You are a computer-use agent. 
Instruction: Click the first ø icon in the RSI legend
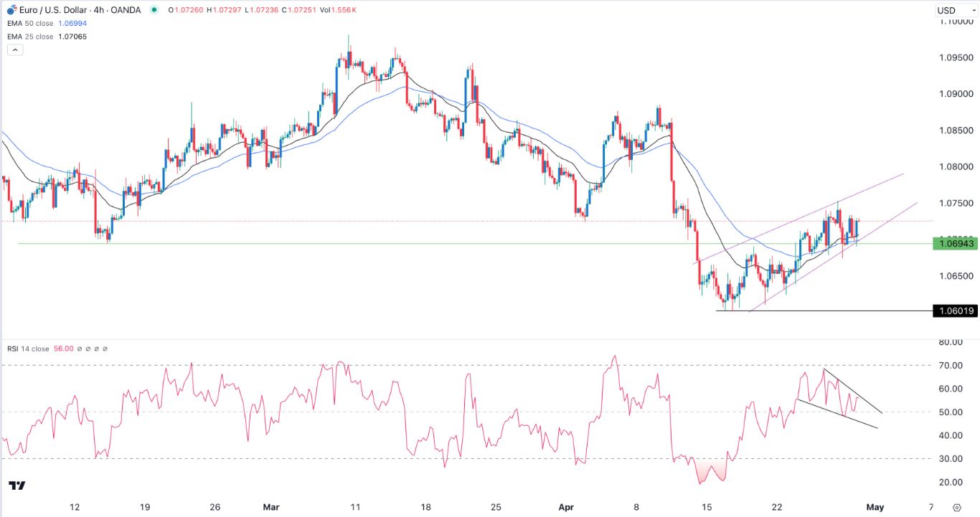pyautogui.click(x=80, y=348)
